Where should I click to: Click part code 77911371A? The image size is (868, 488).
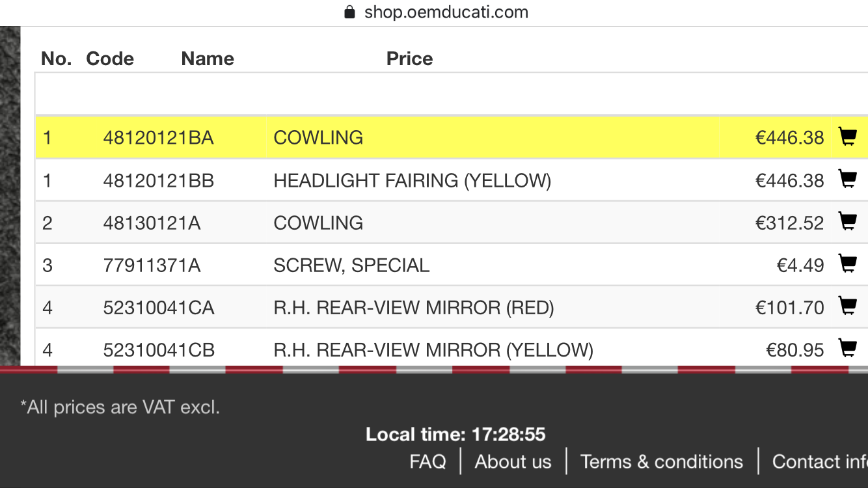pyautogui.click(x=152, y=265)
